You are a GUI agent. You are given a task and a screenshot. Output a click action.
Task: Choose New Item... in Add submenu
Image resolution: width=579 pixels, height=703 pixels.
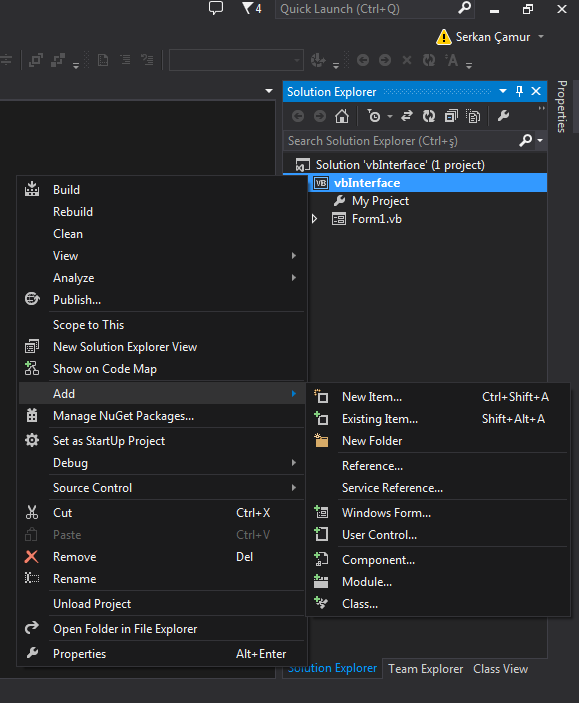coord(438,397)
